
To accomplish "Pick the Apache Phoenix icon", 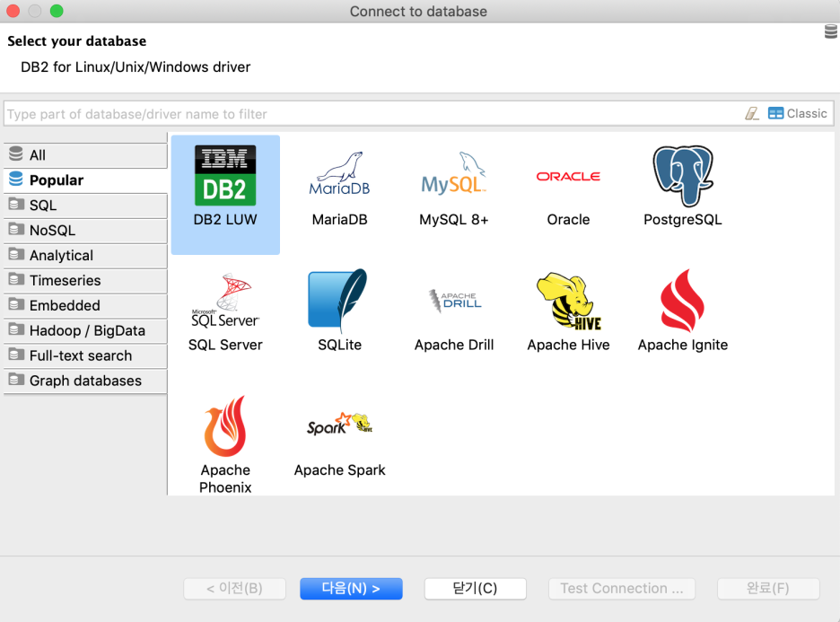I will tap(225, 427).
